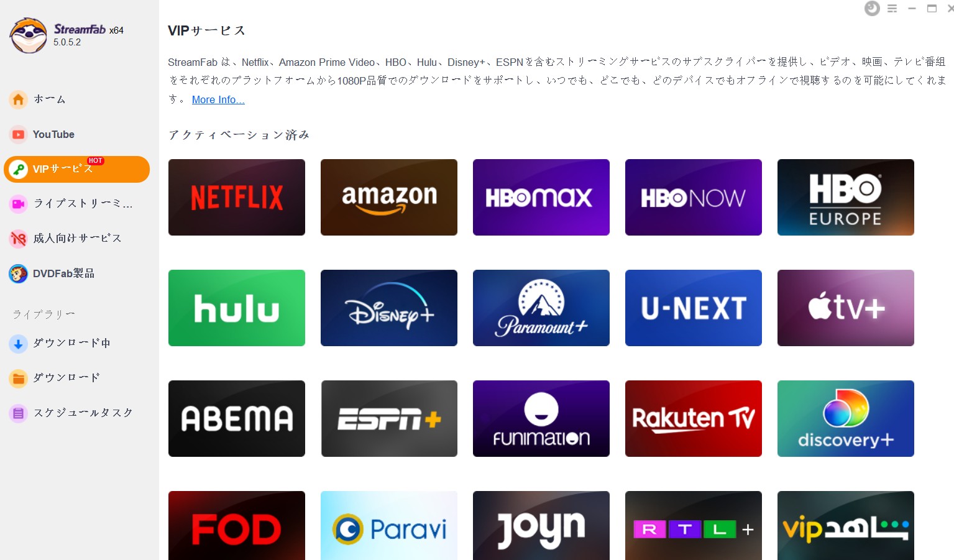The height and width of the screenshot is (560, 954).
Task: Open the 成人向けサービス section
Action: click(76, 239)
